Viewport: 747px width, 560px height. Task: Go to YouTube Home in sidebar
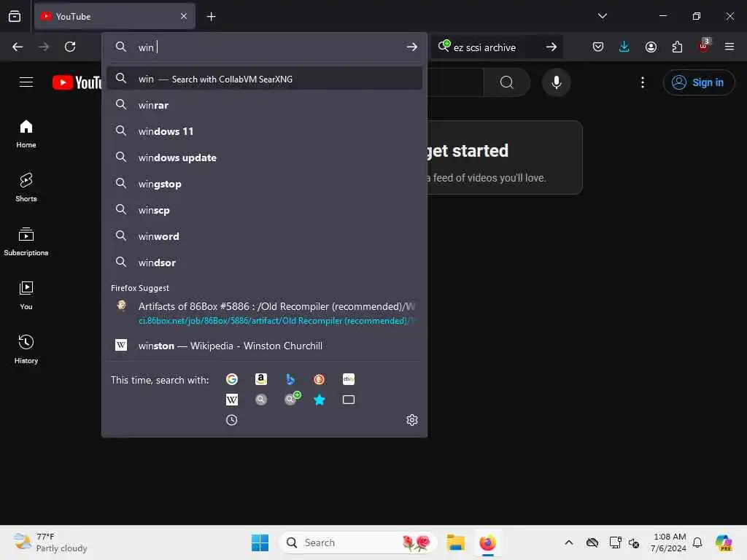(x=26, y=134)
